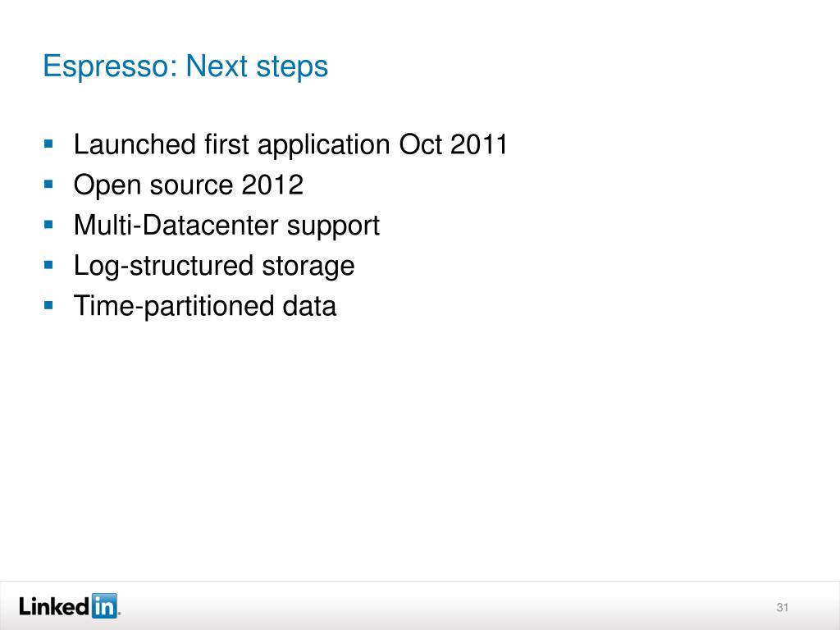Click the slide title Espresso: Next steps
The width and height of the screenshot is (840, 630).
click(185, 66)
